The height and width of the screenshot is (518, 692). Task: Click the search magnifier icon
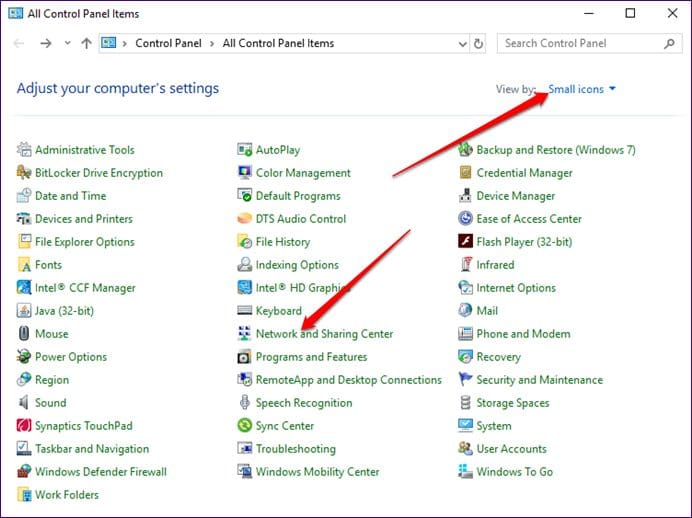click(669, 43)
